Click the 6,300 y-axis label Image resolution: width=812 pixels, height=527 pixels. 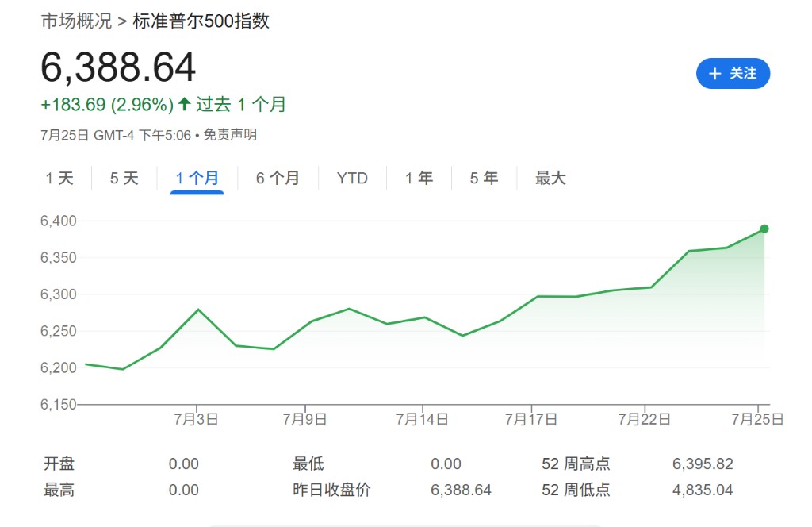[x=59, y=294]
